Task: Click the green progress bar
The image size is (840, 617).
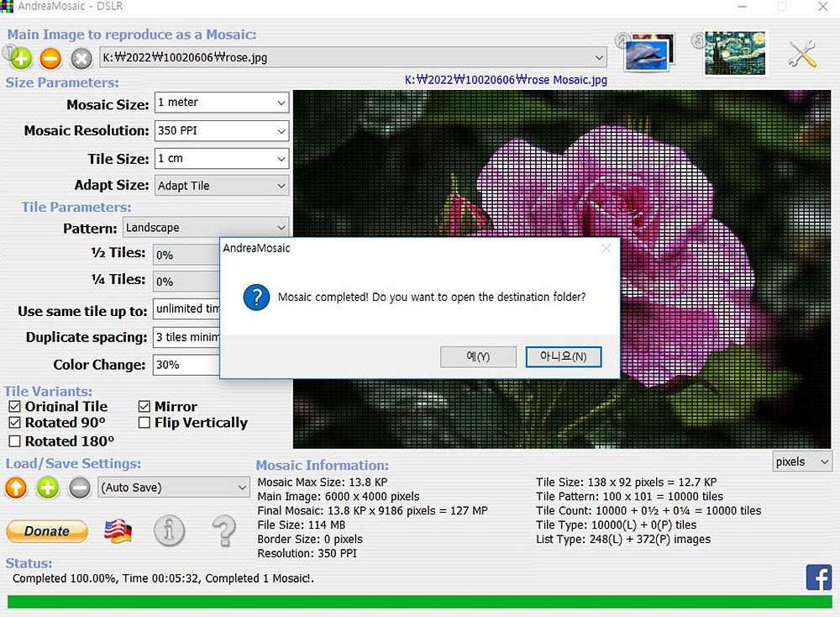Action: (419, 602)
